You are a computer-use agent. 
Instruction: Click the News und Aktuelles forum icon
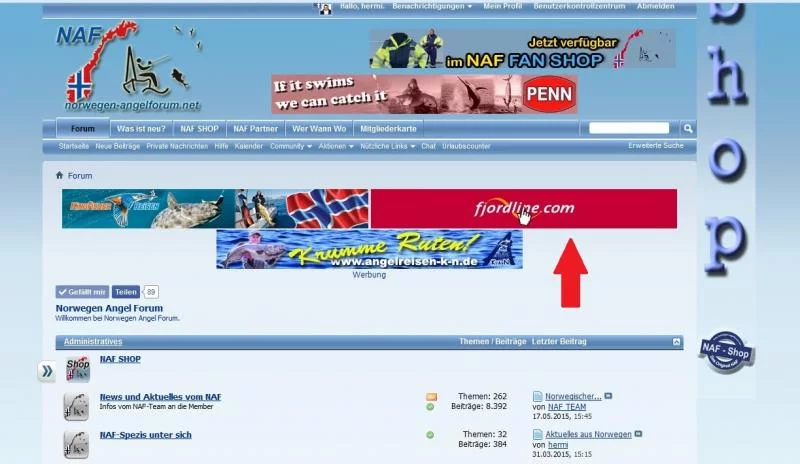pos(76,407)
